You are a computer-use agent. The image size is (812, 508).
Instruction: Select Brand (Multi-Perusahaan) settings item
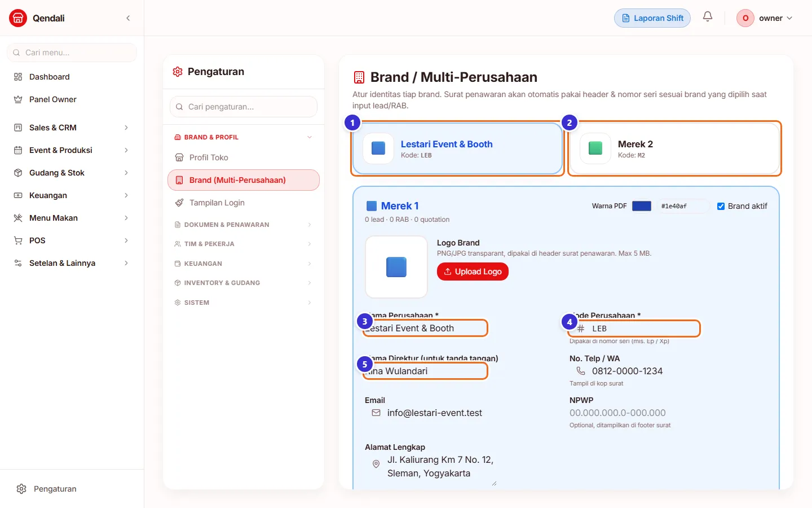tap(244, 180)
